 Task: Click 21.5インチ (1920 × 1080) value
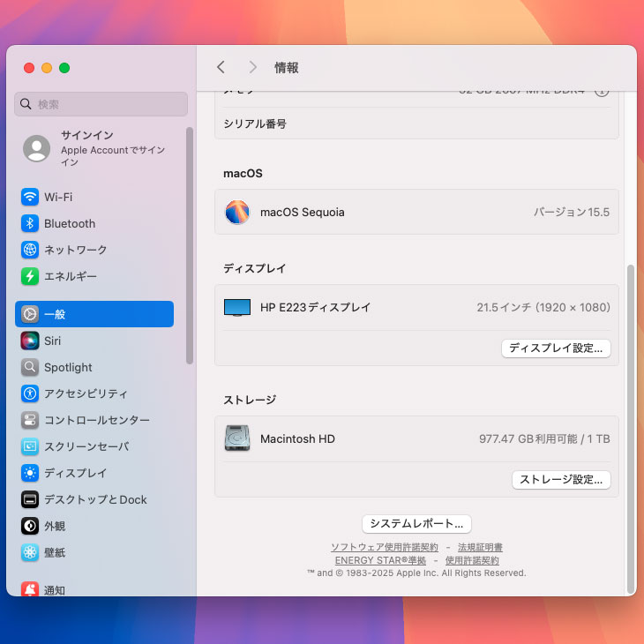(x=543, y=308)
